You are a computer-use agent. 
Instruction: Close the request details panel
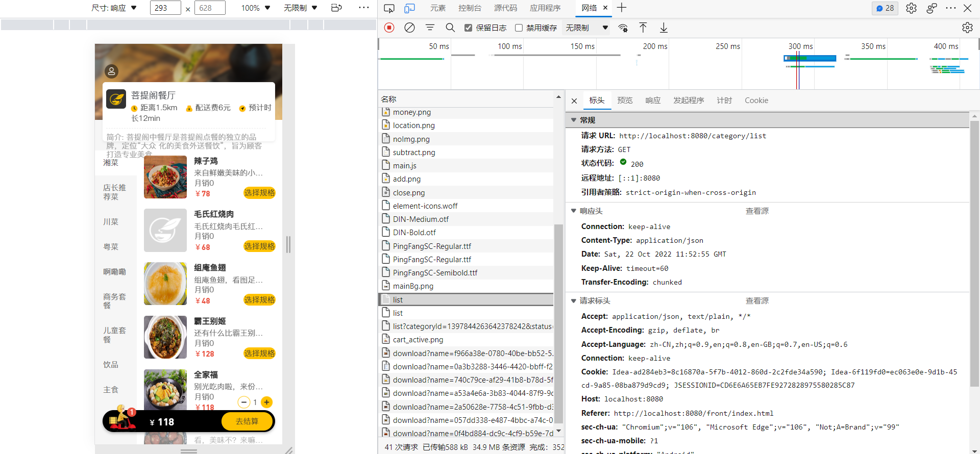574,101
